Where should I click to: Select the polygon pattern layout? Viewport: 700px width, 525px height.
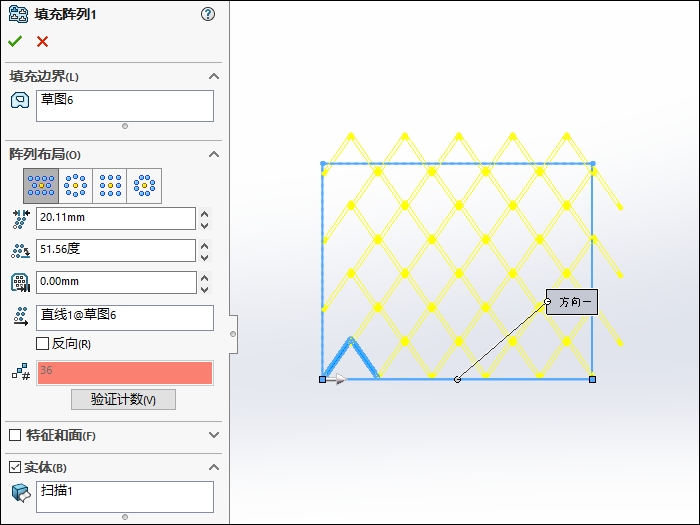click(144, 186)
